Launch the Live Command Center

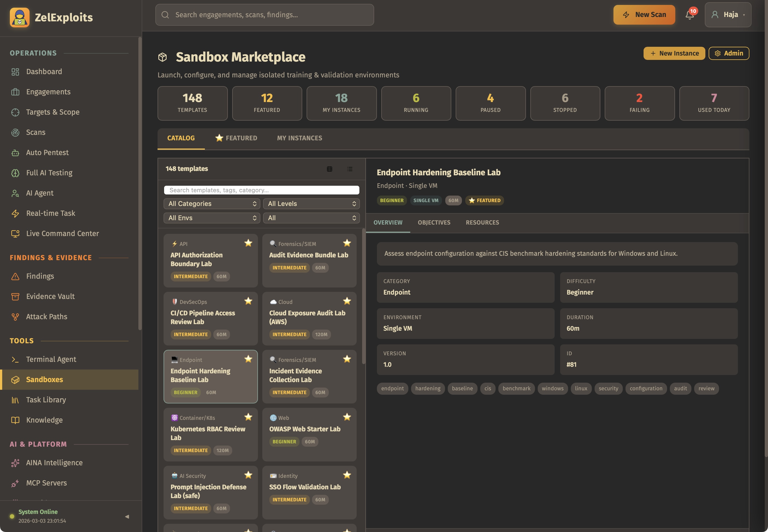pyautogui.click(x=62, y=233)
